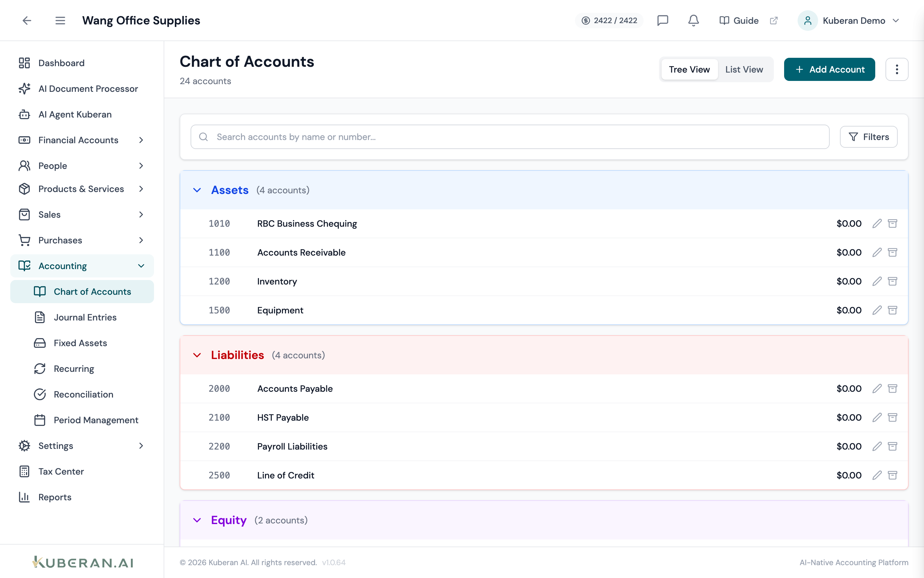The image size is (924, 578).
Task: Edit Accounts Receivable pencil icon
Action: (877, 252)
